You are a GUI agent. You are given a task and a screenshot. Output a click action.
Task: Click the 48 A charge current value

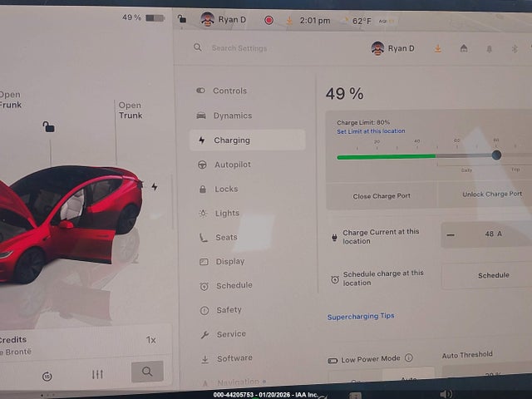493,234
